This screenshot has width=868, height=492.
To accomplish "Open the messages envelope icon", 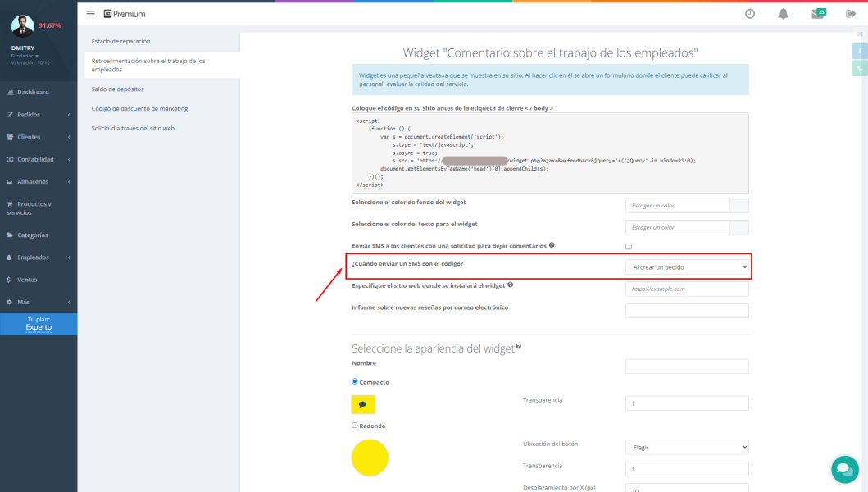I will pyautogui.click(x=817, y=14).
